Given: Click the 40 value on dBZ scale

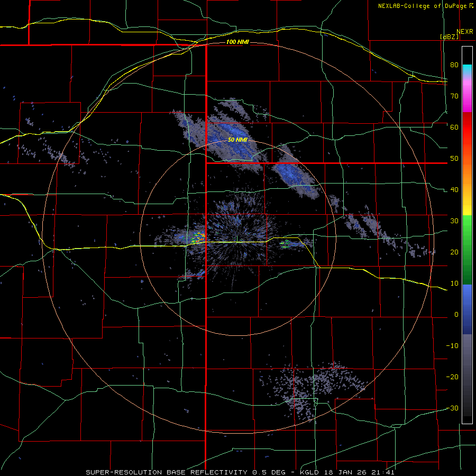Looking at the screenshot, I should coord(454,190).
